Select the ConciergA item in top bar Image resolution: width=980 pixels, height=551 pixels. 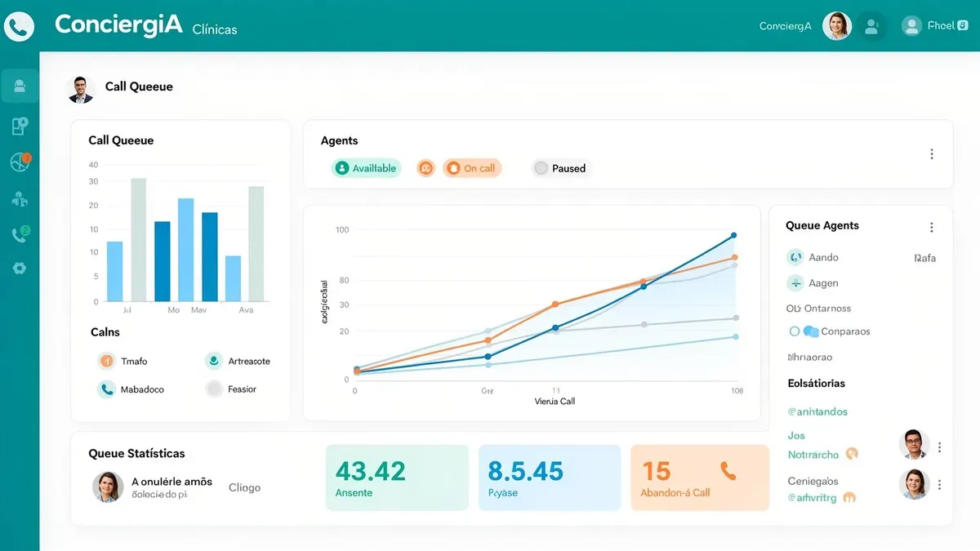click(786, 26)
